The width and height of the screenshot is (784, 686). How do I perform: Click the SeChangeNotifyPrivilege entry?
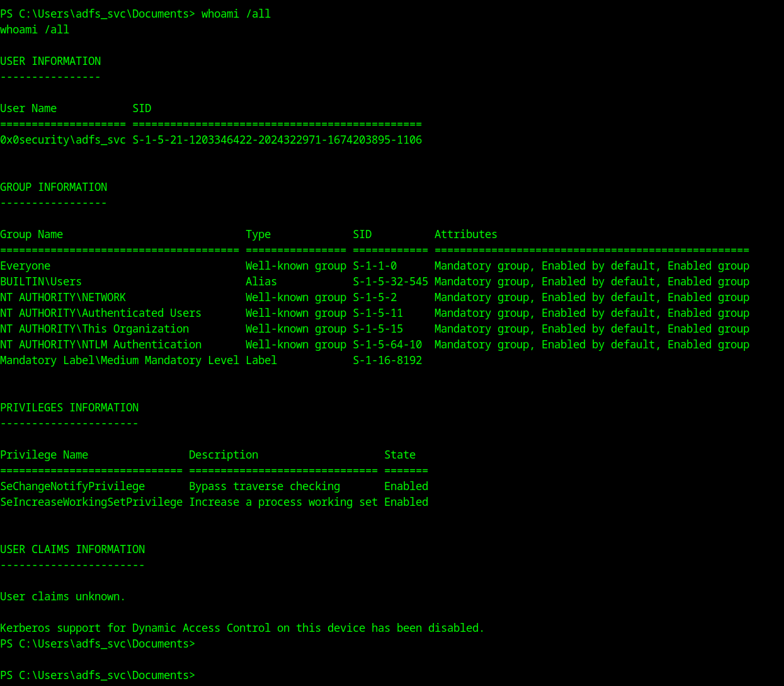click(72, 486)
